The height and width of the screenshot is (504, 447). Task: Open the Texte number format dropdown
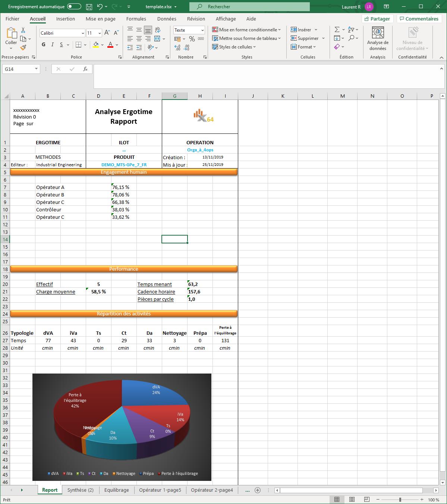tap(202, 30)
